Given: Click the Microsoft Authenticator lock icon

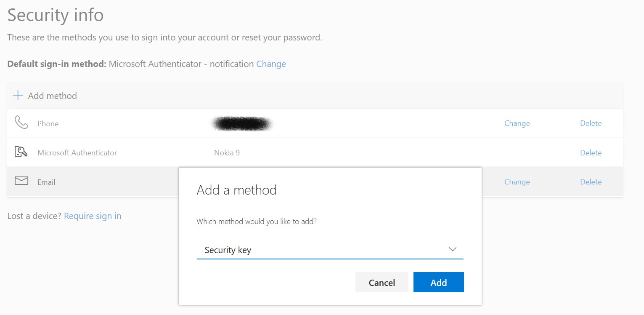Looking at the screenshot, I should tap(21, 152).
